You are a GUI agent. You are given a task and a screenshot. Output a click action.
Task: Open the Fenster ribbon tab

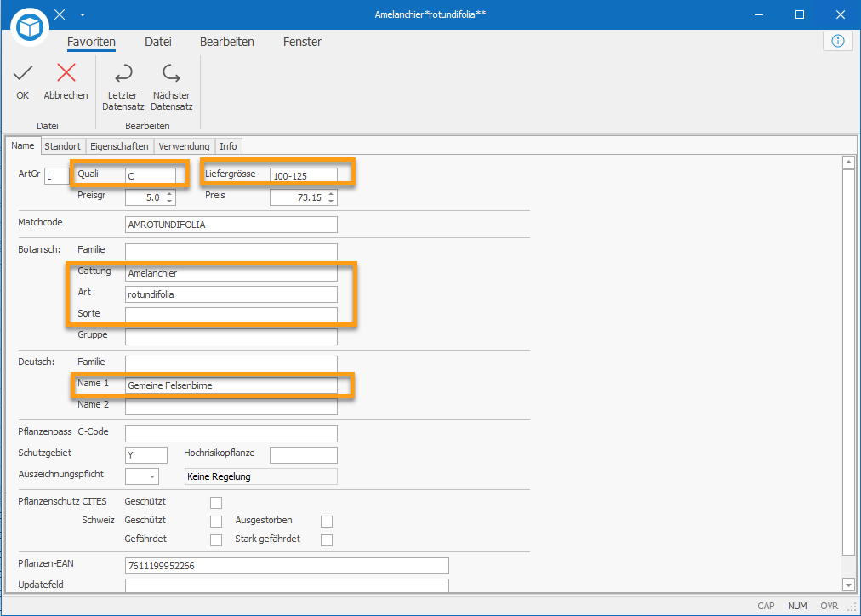point(302,42)
